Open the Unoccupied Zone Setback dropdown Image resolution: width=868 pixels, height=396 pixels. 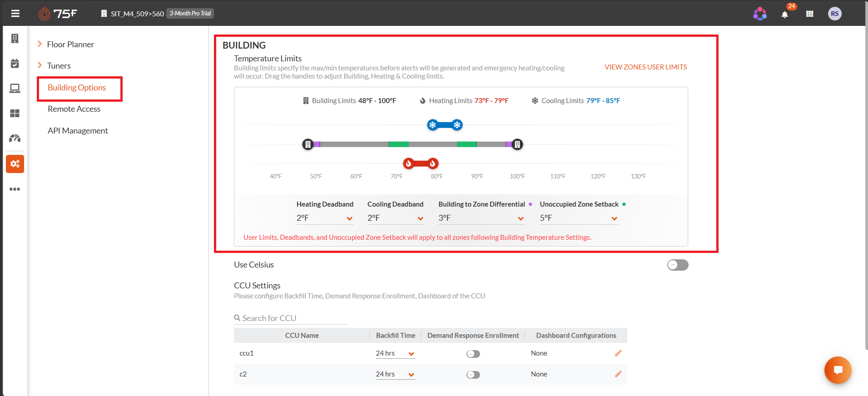(579, 218)
